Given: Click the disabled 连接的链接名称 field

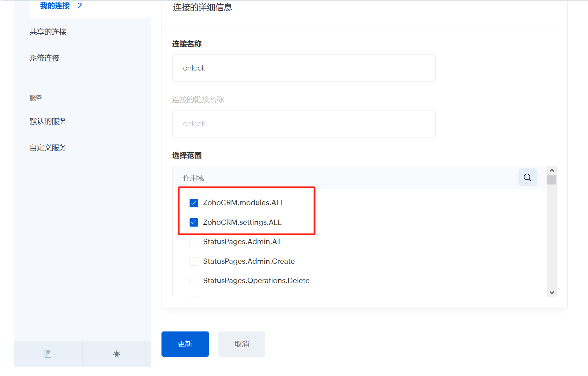Looking at the screenshot, I should coord(304,124).
